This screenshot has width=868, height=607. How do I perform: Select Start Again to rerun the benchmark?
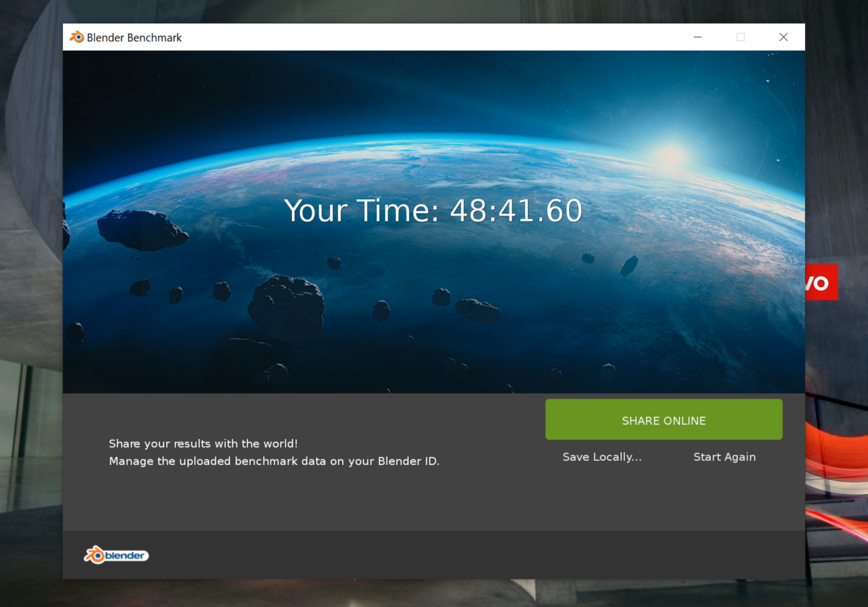724,457
